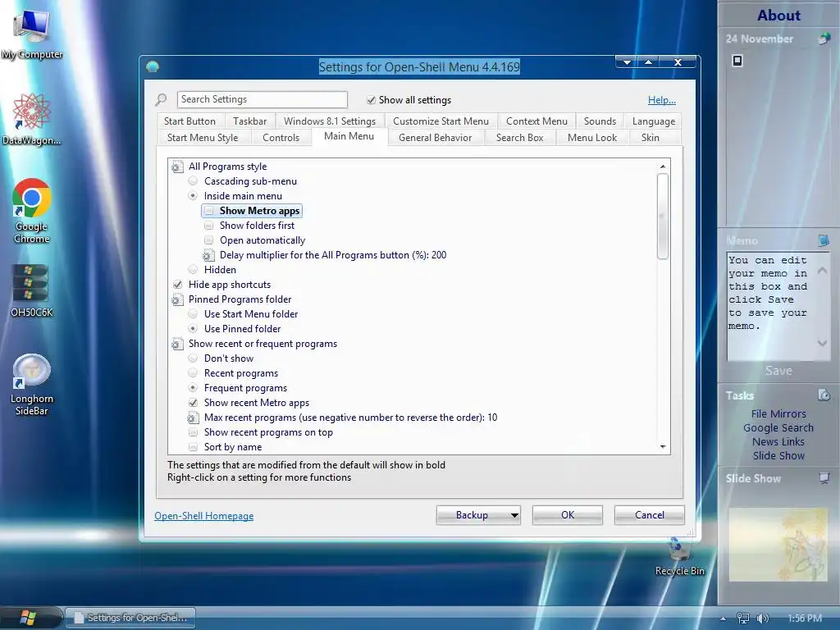The image size is (840, 630).
Task: Switch to the General Behavior tab
Action: click(435, 138)
